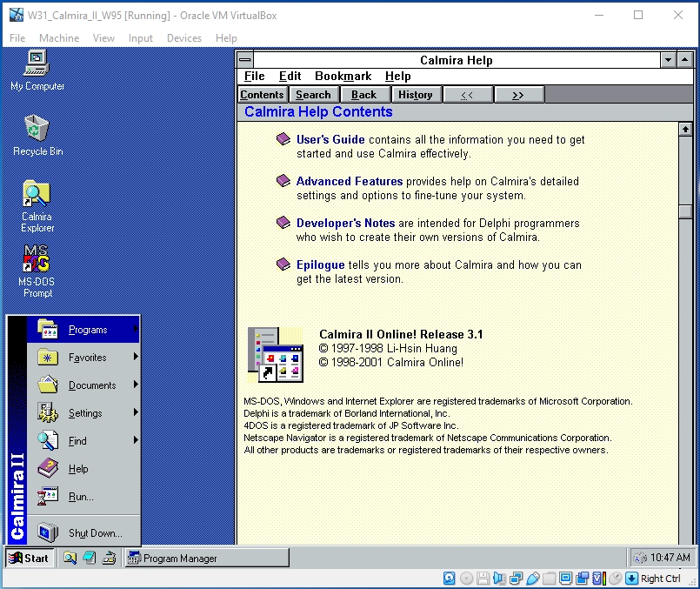700x589 pixels.
Task: Choose Shut Down... from the Start menu
Action: 83,532
